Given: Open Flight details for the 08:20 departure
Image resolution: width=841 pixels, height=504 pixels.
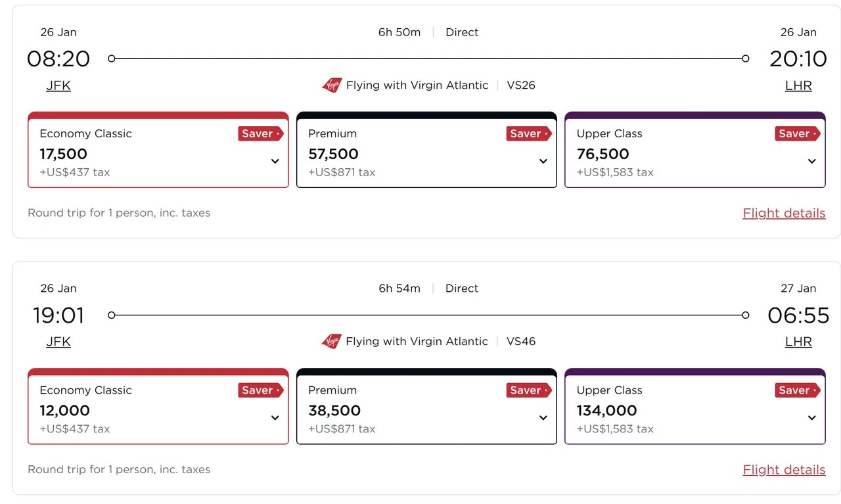Looking at the screenshot, I should pyautogui.click(x=784, y=213).
